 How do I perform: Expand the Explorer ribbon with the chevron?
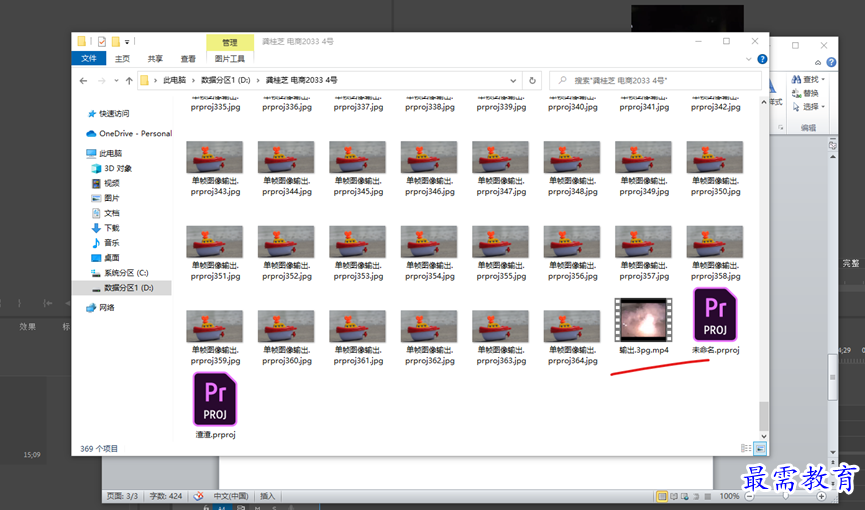[x=749, y=59]
